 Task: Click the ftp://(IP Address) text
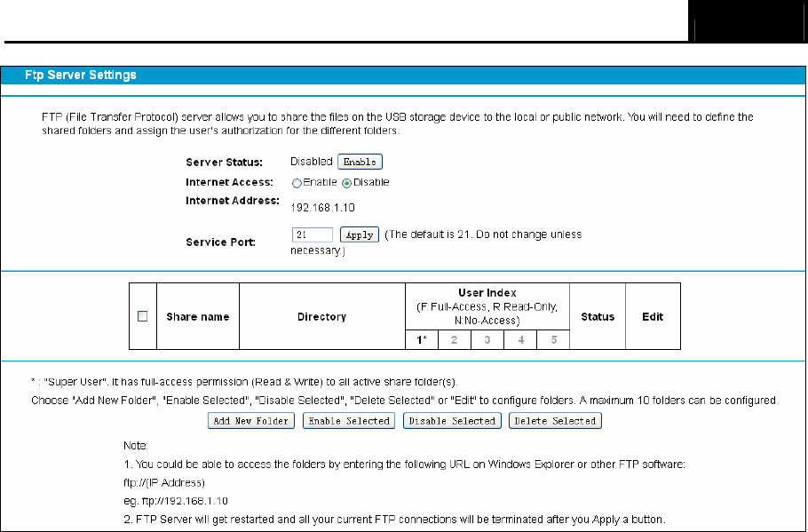coord(164,483)
